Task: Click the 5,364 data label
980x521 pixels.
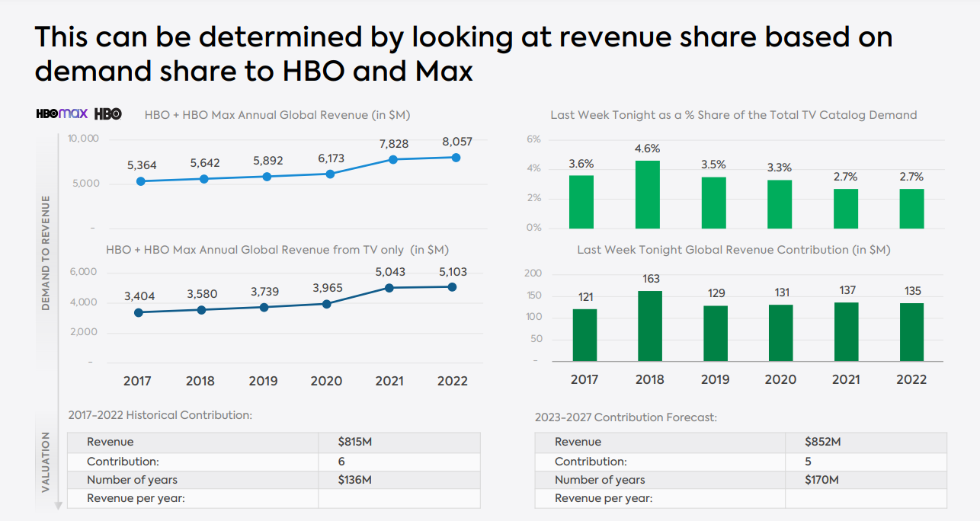Action: [x=142, y=165]
